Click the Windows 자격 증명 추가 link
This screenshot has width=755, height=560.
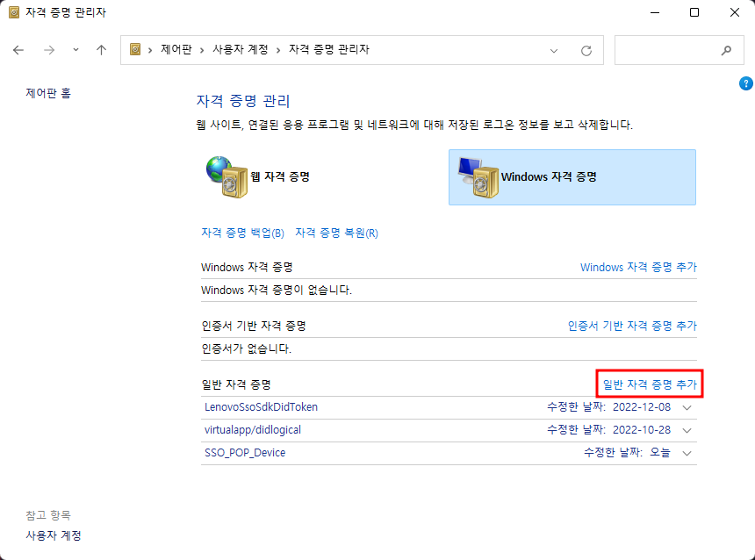[x=638, y=267]
